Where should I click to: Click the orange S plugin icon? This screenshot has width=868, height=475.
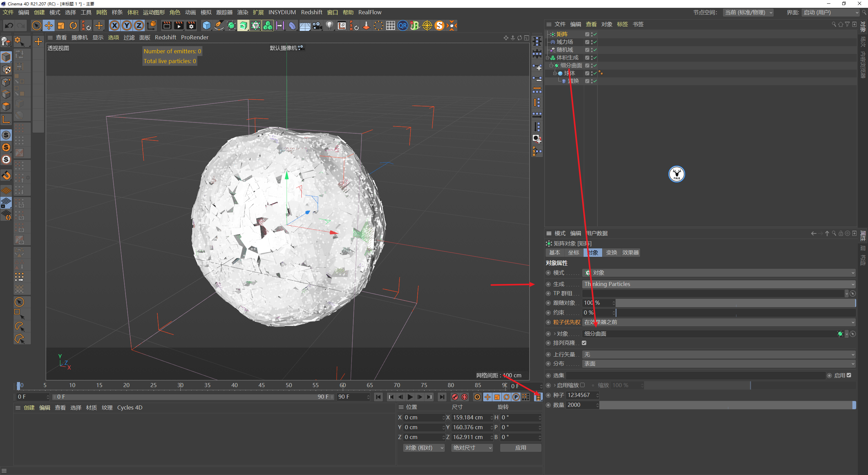(x=439, y=25)
